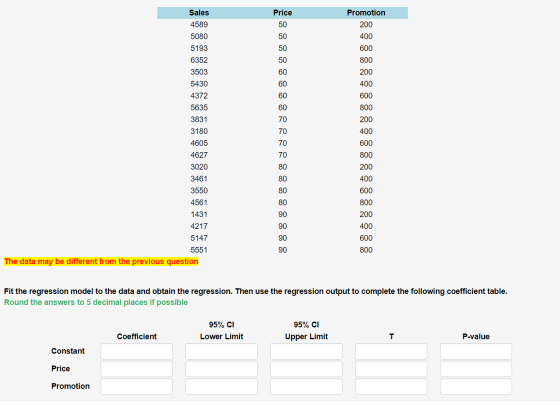560x406 pixels.
Task: Click the Price 95% CI Upper Limit field
Action: pyautogui.click(x=306, y=369)
